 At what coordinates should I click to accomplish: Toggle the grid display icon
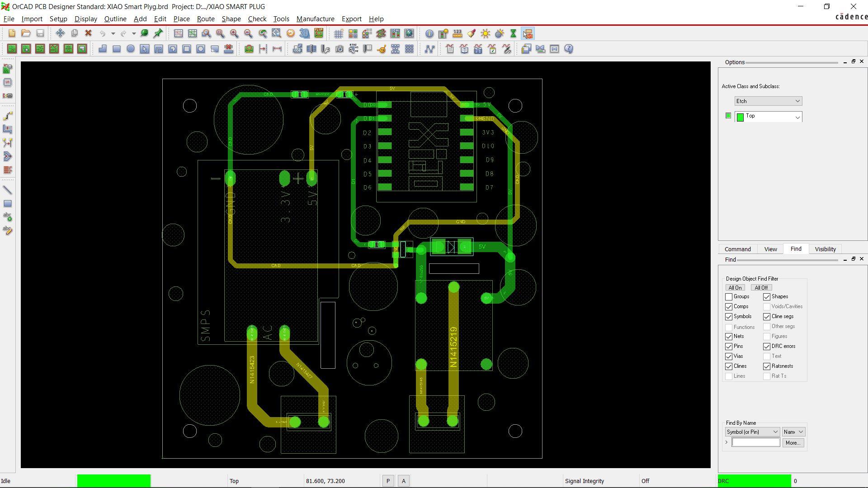tap(339, 33)
